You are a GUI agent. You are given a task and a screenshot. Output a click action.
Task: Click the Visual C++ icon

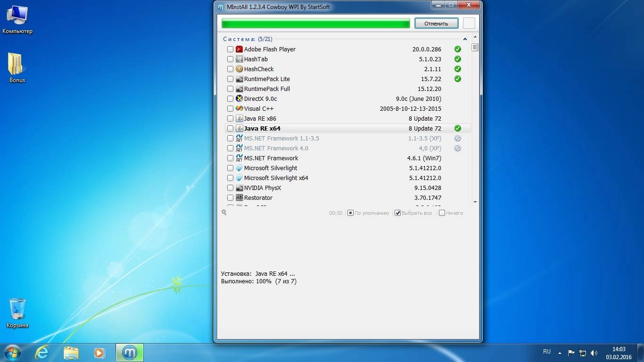(x=239, y=108)
